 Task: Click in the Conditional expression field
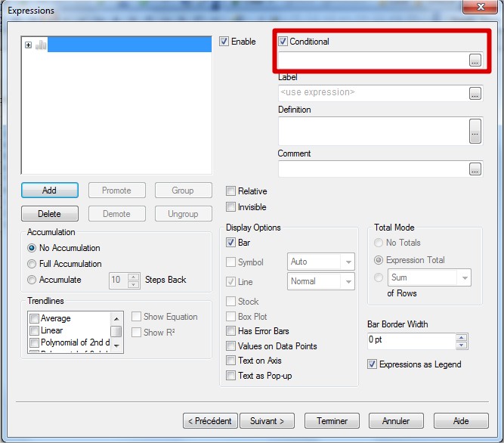[373, 60]
